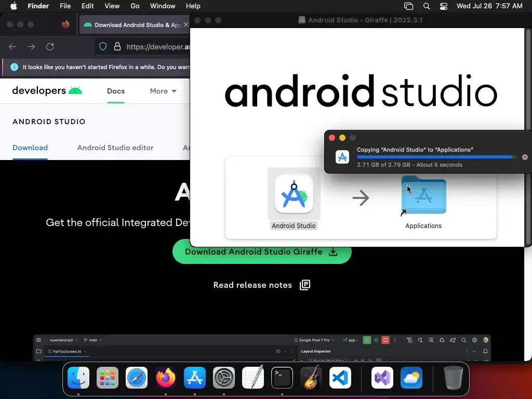Select the Applications folder shortcut
The height and width of the screenshot is (399, 532).
423,195
